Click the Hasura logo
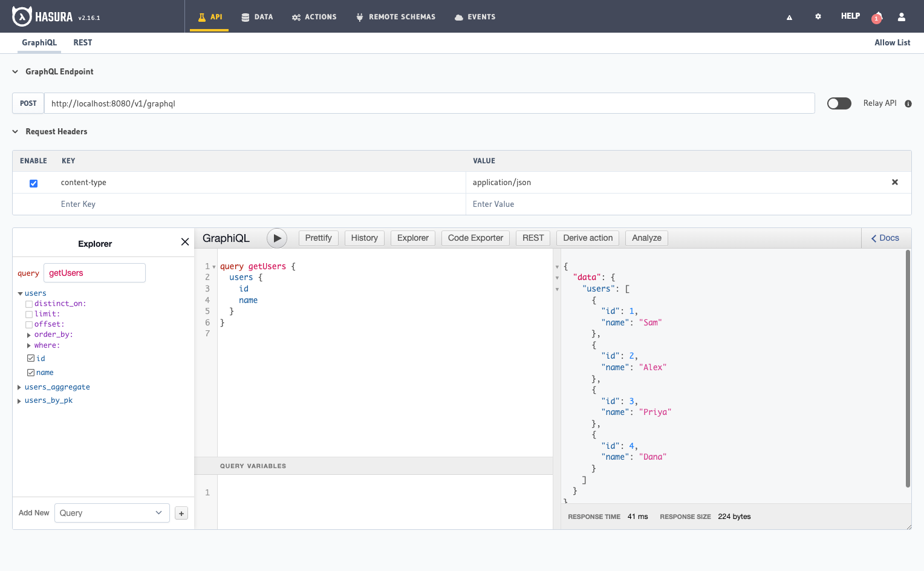 click(22, 15)
